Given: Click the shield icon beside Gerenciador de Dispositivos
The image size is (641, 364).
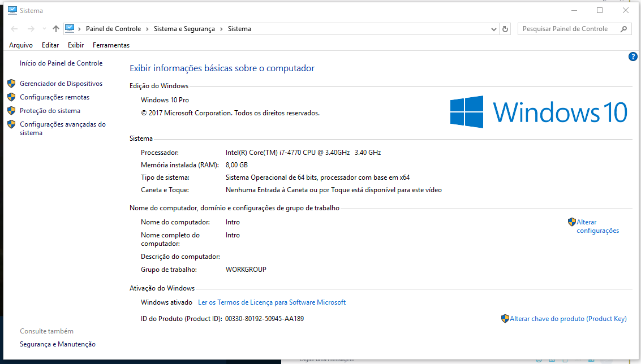Looking at the screenshot, I should [11, 84].
